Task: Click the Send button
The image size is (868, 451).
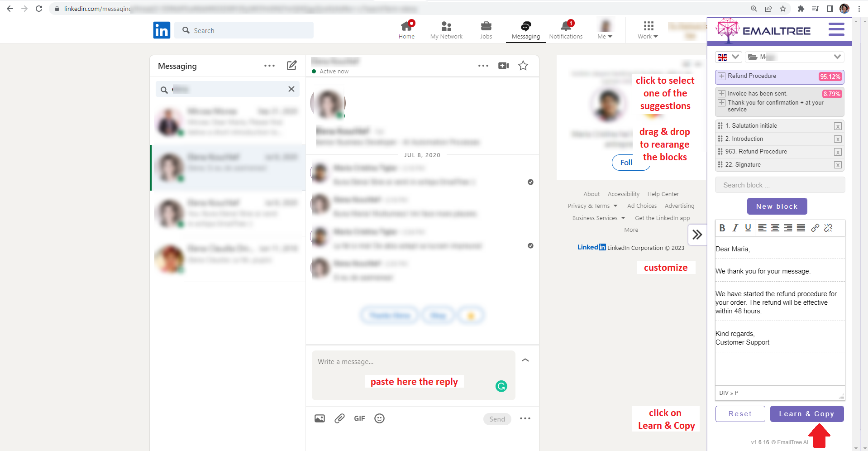Action: coord(497,419)
